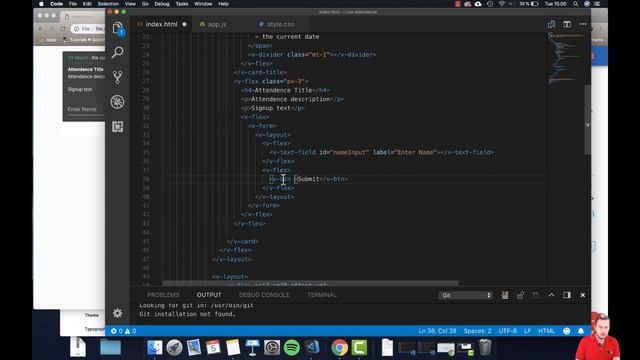Click 'Git installation not found.' output line

pos(187,314)
